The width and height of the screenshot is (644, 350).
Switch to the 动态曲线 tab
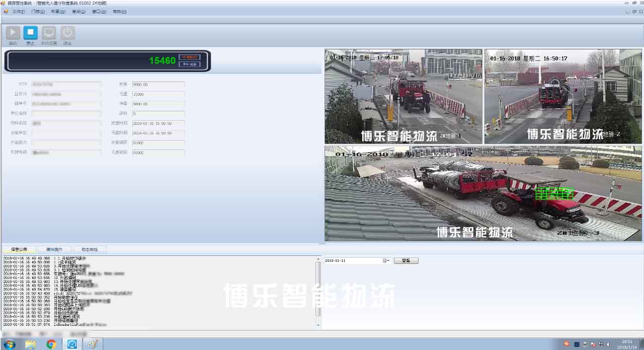click(90, 249)
